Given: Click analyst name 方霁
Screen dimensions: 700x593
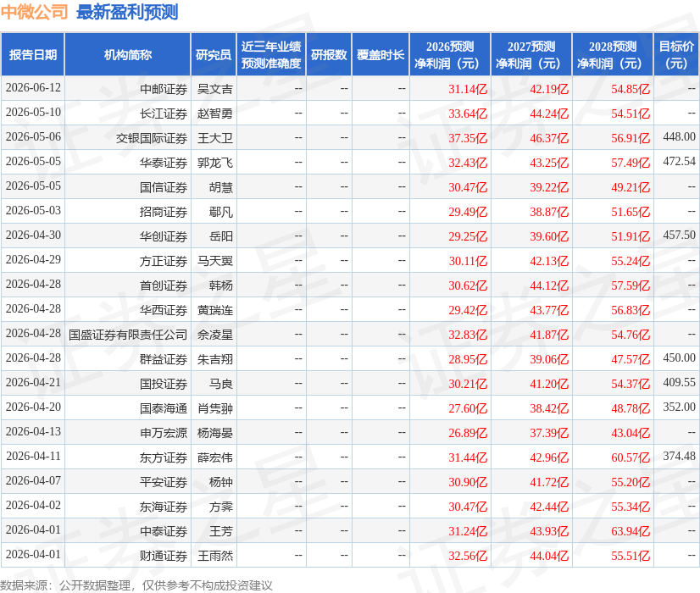Looking at the screenshot, I should click(x=221, y=507).
